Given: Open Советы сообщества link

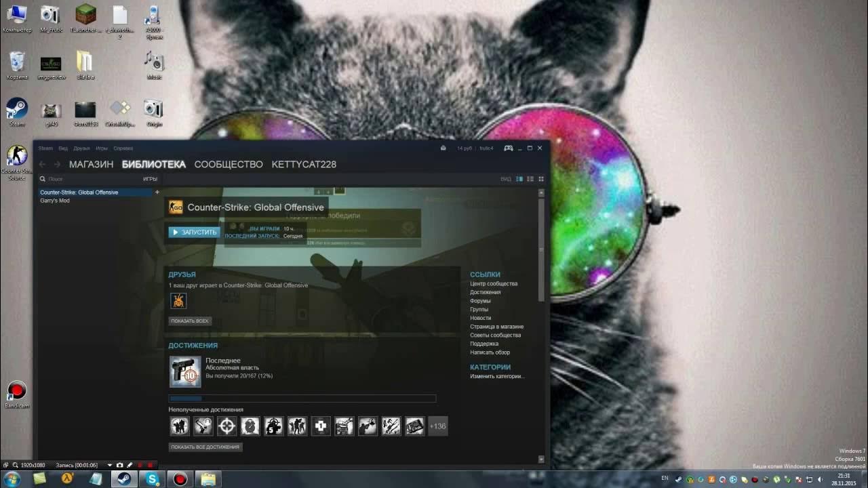Looking at the screenshot, I should point(496,335).
